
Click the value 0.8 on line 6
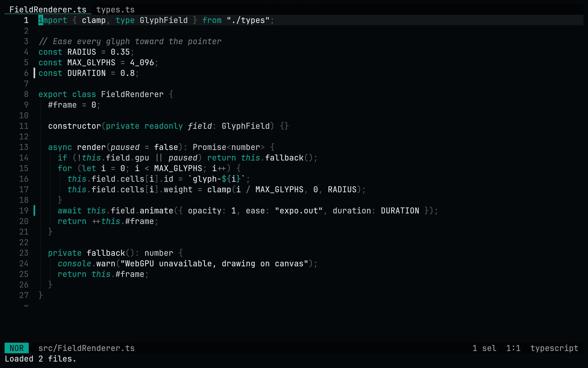coord(127,73)
